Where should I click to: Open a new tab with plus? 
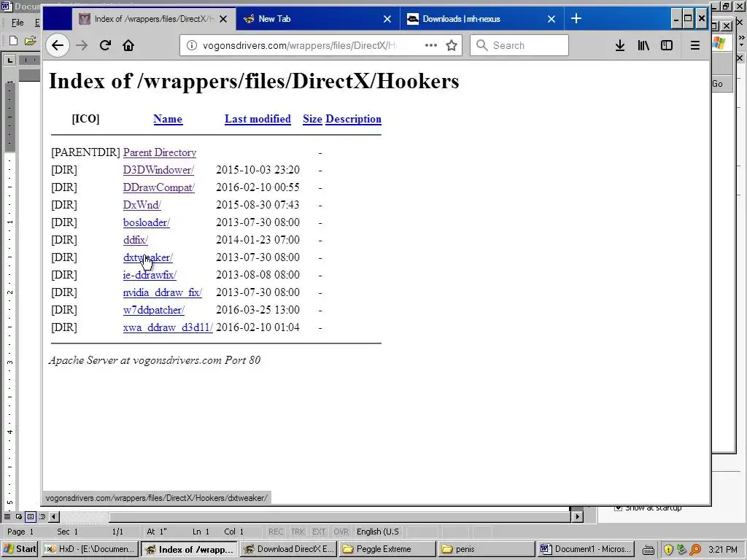576,18
